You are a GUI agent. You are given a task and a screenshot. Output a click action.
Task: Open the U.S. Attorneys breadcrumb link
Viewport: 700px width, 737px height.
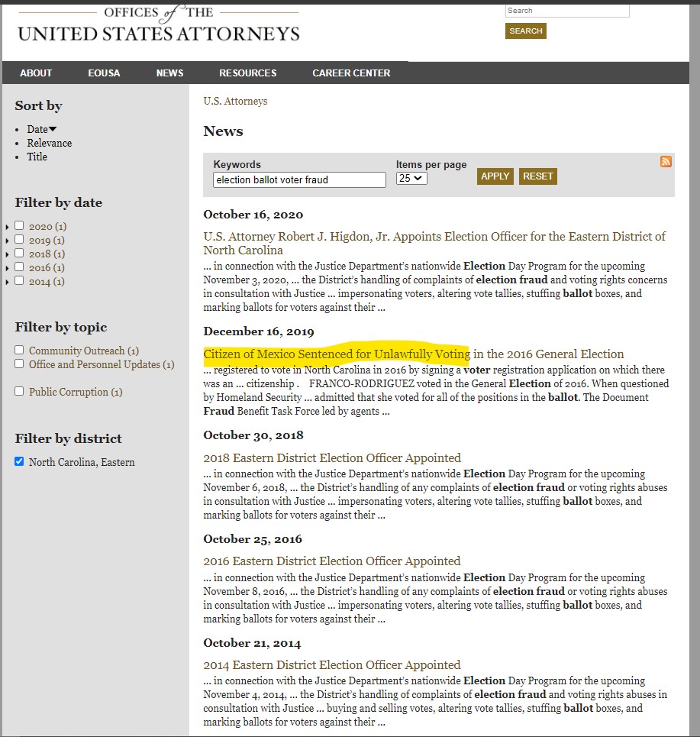pos(235,101)
